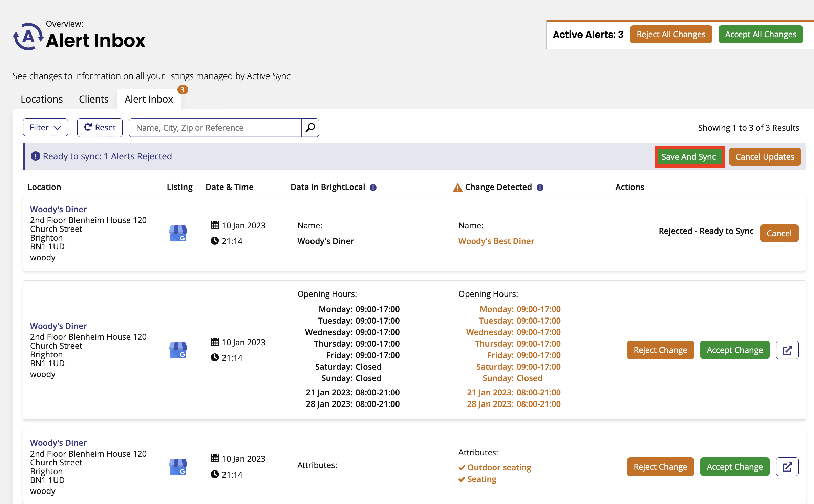Screen dimensions: 814x504
Task: Click orange 'Saturday: 09:00-17:00' detected hours
Action: 518,367
